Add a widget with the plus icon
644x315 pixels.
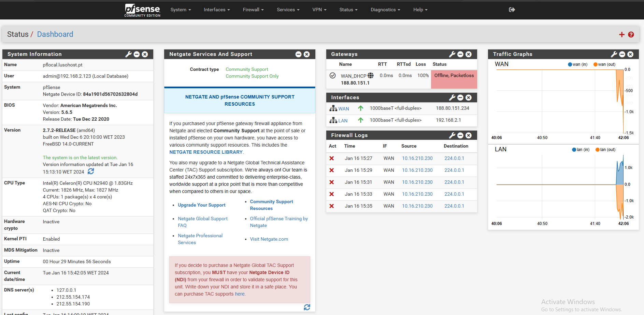(622, 34)
